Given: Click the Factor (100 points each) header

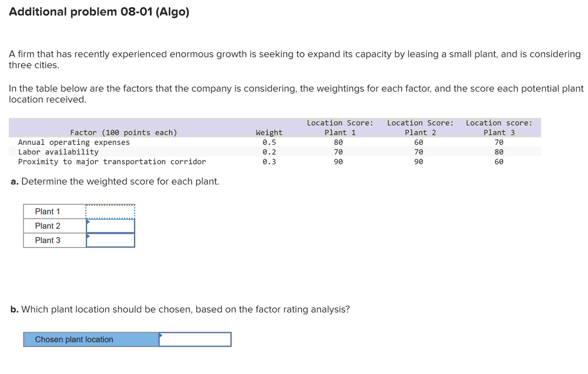Looking at the screenshot, I should tap(123, 132).
